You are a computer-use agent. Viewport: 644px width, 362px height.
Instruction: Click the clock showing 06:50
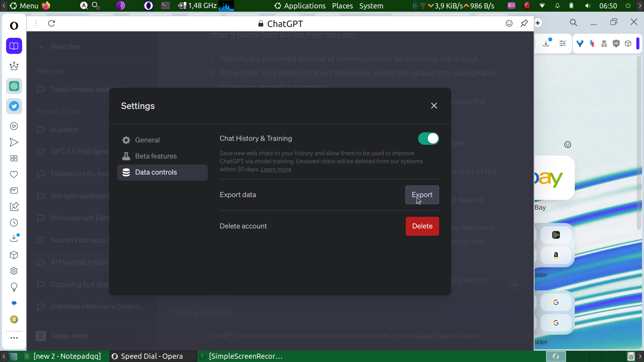pos(608,6)
